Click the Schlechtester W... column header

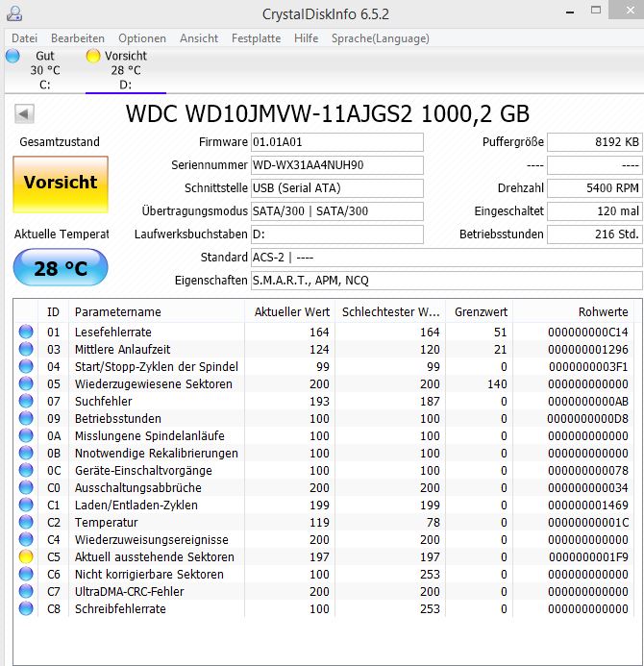coord(390,311)
